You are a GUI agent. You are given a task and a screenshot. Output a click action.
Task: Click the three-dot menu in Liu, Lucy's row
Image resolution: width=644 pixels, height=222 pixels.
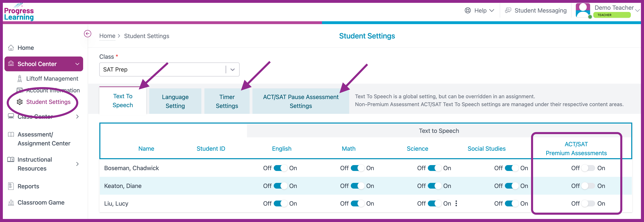tap(456, 204)
